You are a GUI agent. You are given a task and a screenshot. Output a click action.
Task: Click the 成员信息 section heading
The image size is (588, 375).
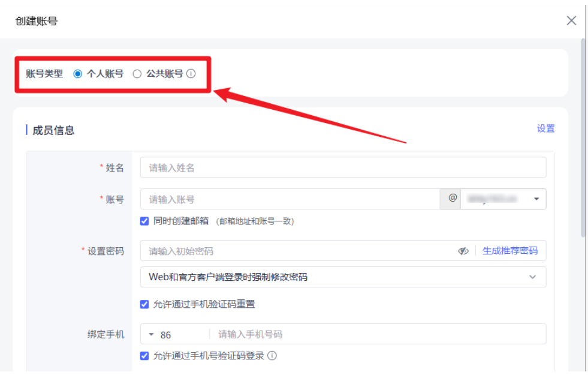53,130
